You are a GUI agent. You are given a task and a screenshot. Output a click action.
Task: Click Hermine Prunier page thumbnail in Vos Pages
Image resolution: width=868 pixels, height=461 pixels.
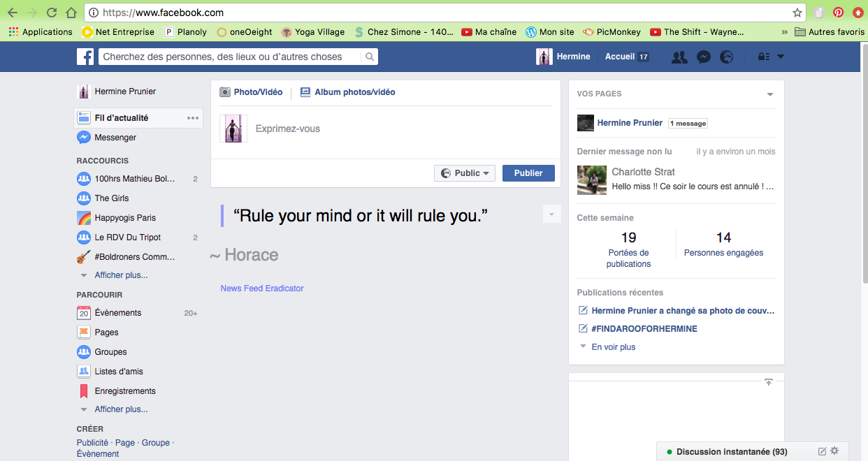pos(586,123)
